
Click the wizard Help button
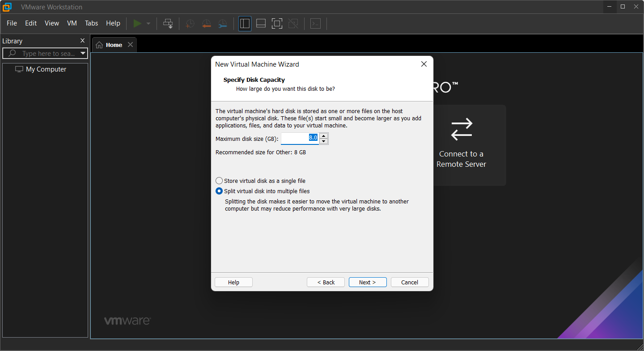click(x=233, y=282)
